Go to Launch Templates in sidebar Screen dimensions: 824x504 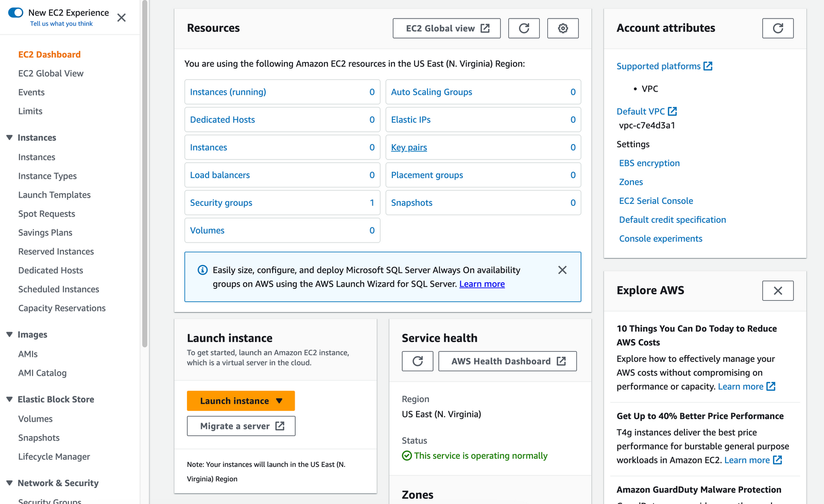coord(55,195)
